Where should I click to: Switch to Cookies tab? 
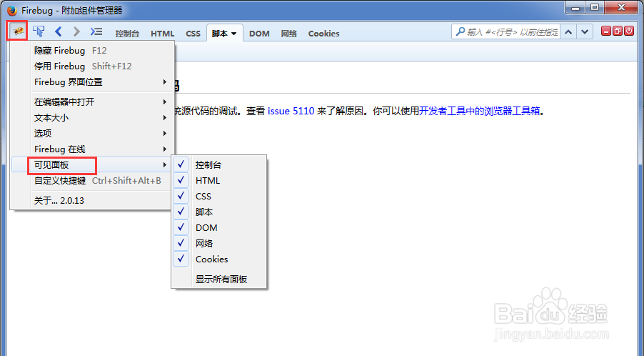[323, 34]
